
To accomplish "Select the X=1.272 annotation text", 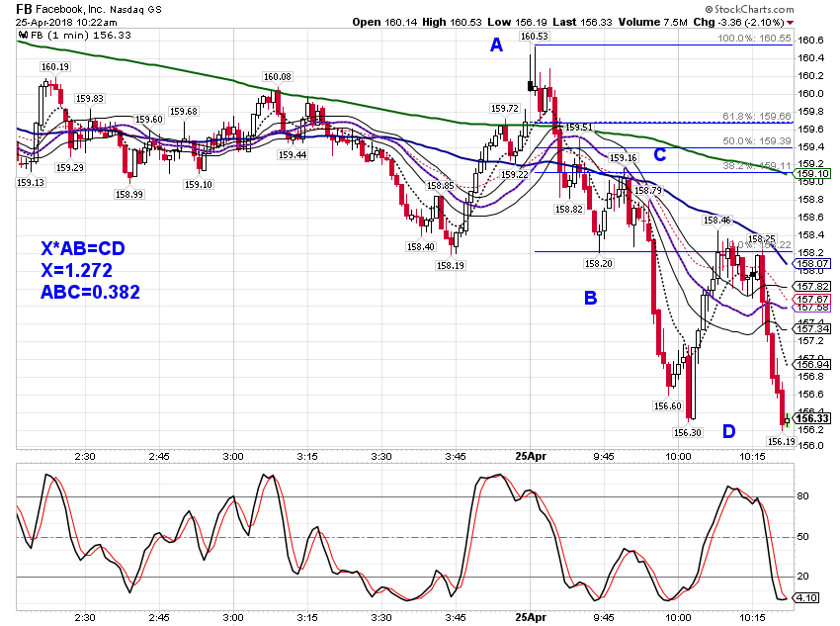I will click(77, 270).
